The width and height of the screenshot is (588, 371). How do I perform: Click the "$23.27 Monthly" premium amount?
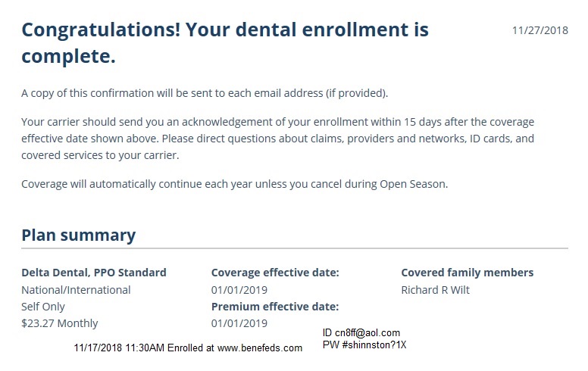coord(59,323)
